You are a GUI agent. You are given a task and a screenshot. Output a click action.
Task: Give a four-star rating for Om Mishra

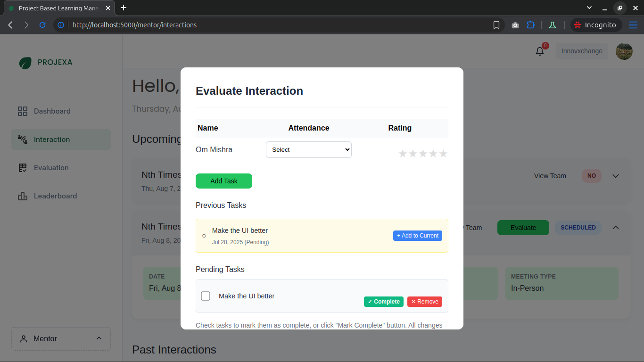(433, 153)
